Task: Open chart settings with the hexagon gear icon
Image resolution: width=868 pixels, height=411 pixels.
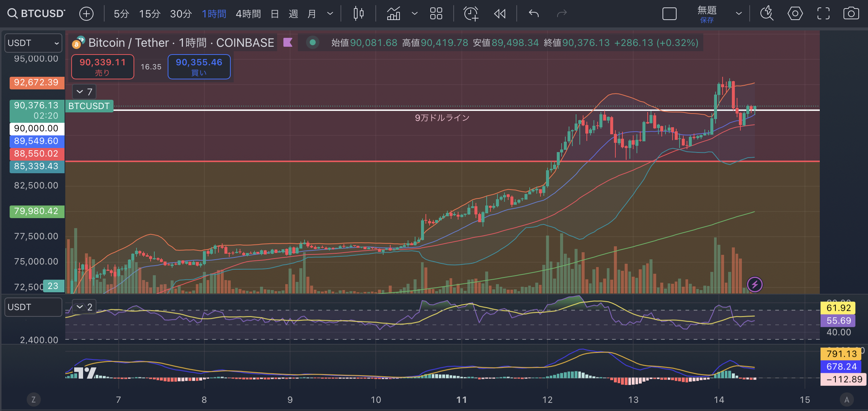Action: [795, 14]
